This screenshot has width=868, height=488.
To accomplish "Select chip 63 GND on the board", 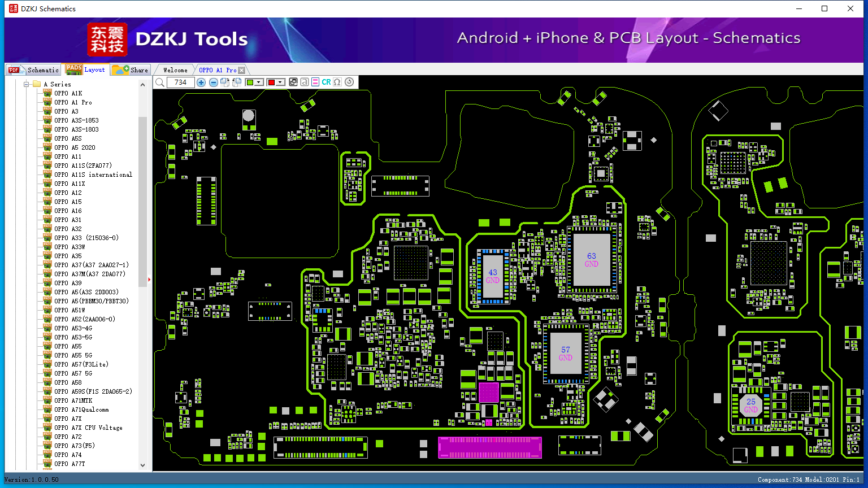I will (592, 260).
